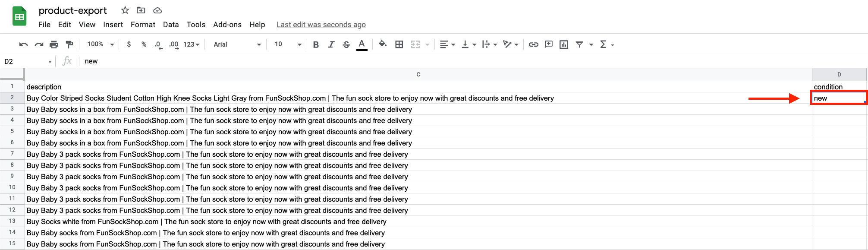Click the move to folder icon
Viewport: 868px width, 250px height.
click(141, 10)
